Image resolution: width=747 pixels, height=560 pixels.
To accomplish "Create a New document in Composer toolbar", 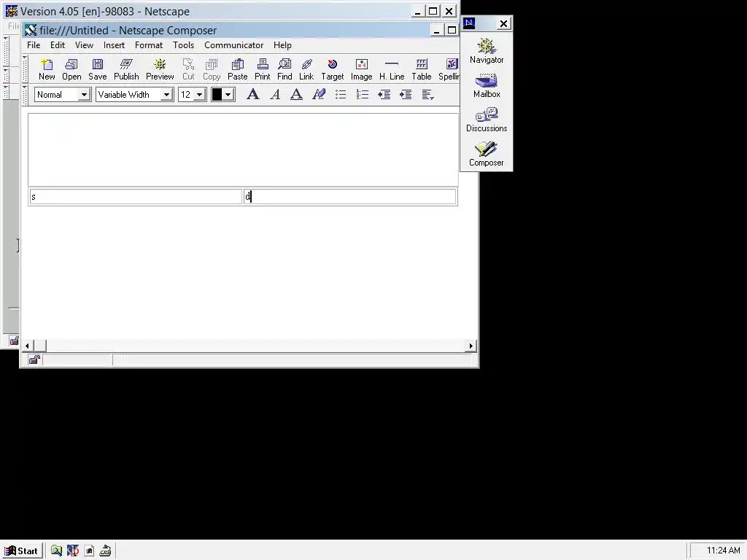I will pyautogui.click(x=47, y=69).
